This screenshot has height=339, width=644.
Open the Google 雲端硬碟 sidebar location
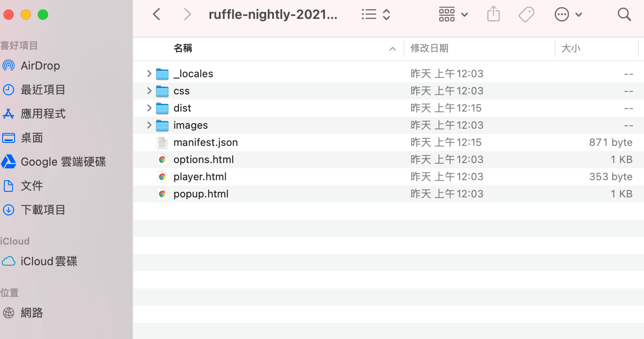point(63,162)
